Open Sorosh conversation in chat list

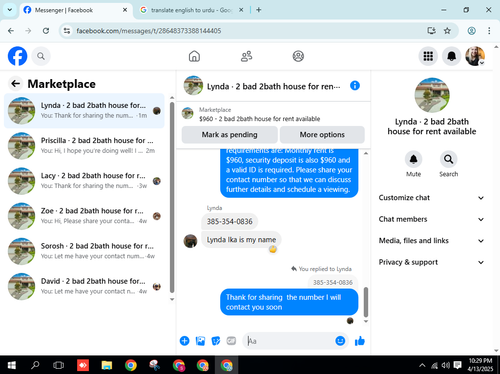point(84,251)
